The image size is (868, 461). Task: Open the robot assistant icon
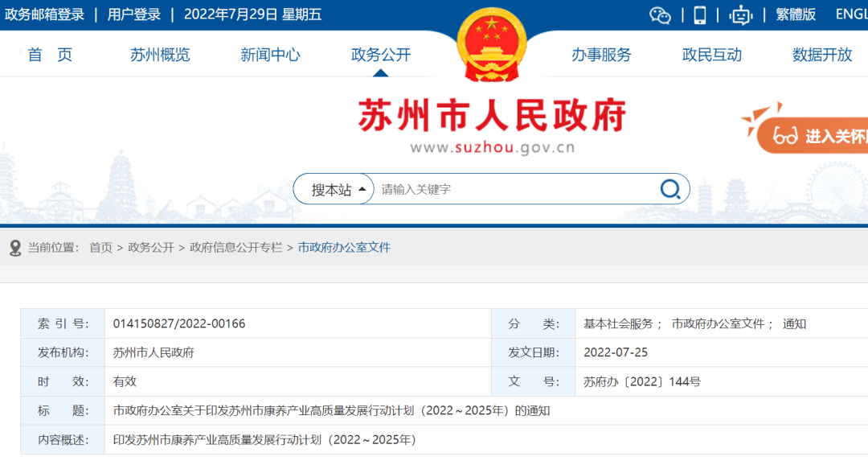point(740,14)
